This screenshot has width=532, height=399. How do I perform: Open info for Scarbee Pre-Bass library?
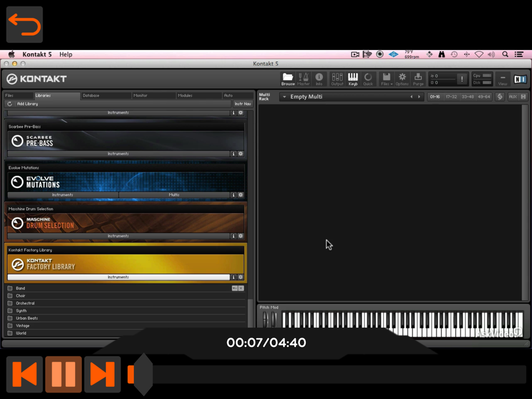(x=234, y=154)
